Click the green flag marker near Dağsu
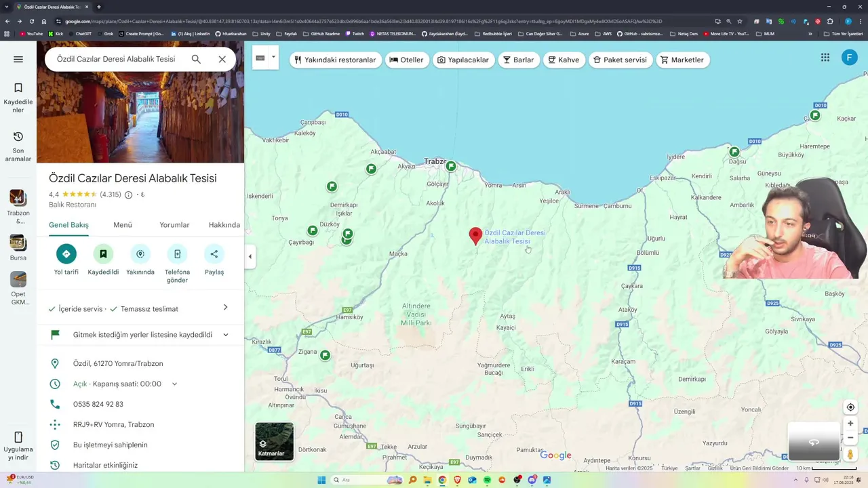868x488 pixels. (734, 152)
